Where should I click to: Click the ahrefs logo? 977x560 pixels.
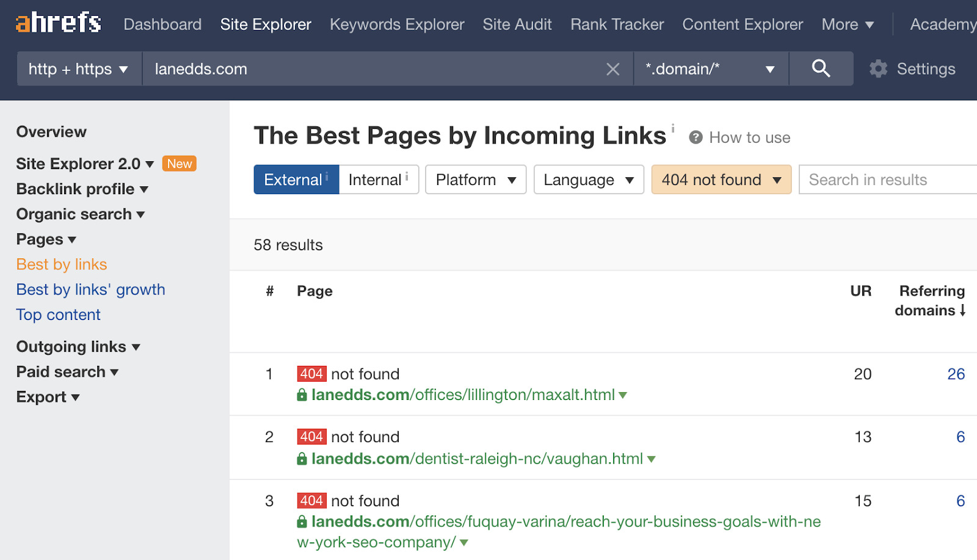pyautogui.click(x=57, y=23)
